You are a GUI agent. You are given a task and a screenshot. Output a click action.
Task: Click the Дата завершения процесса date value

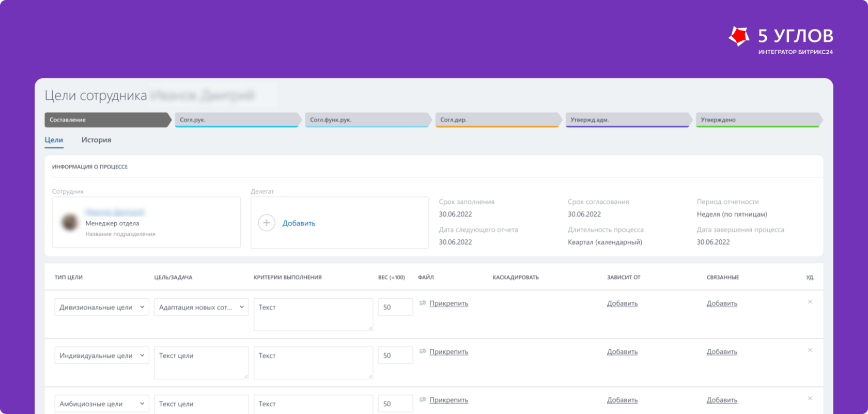coord(713,242)
